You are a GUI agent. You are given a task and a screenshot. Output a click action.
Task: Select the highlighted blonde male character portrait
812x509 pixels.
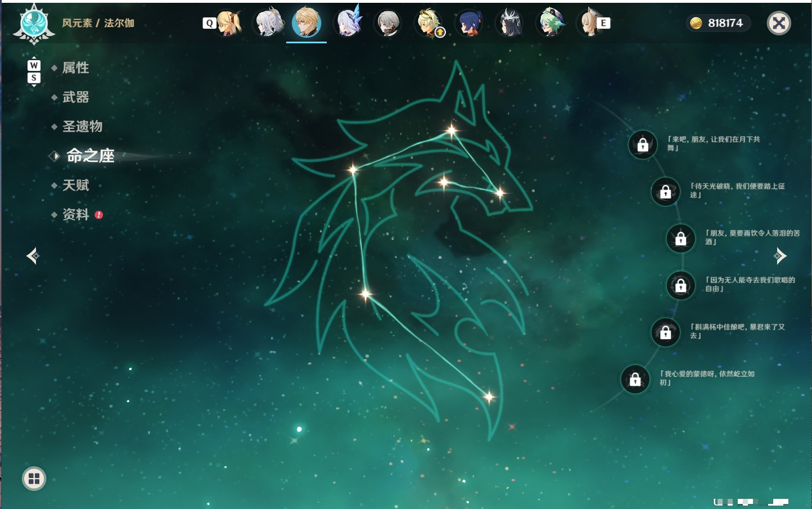tap(306, 22)
